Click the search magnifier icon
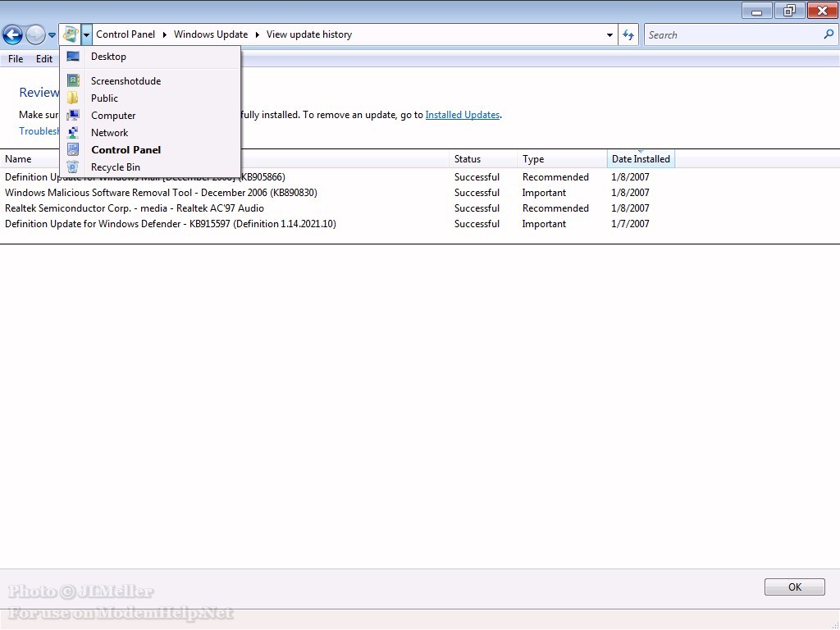Image resolution: width=840 pixels, height=630 pixels. click(828, 34)
